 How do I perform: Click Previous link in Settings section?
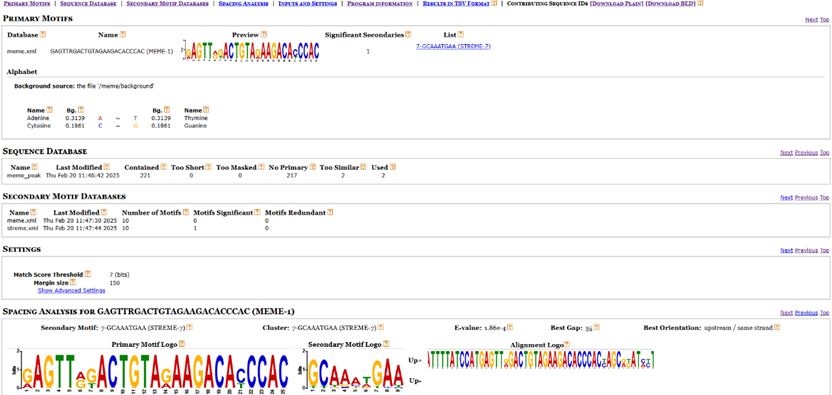click(806, 251)
